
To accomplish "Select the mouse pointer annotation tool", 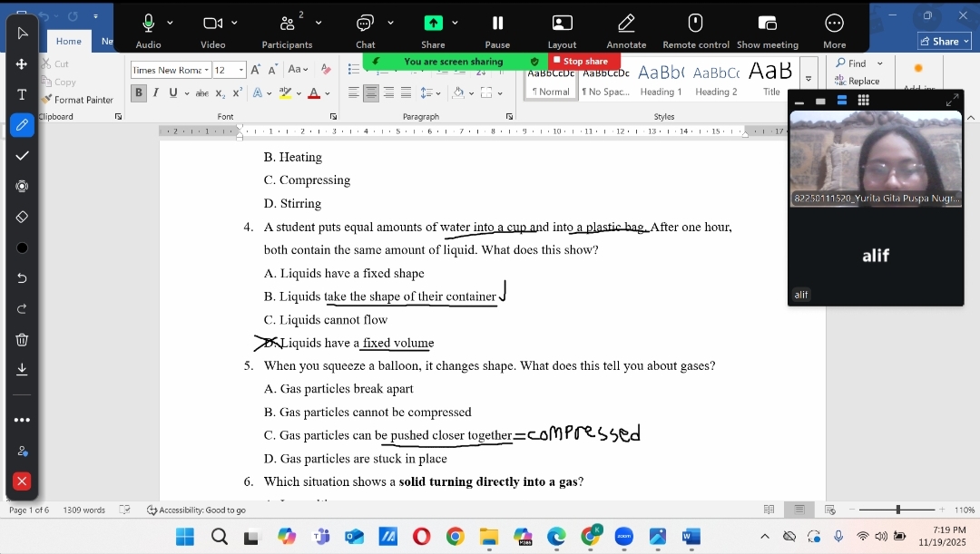I will point(22,34).
